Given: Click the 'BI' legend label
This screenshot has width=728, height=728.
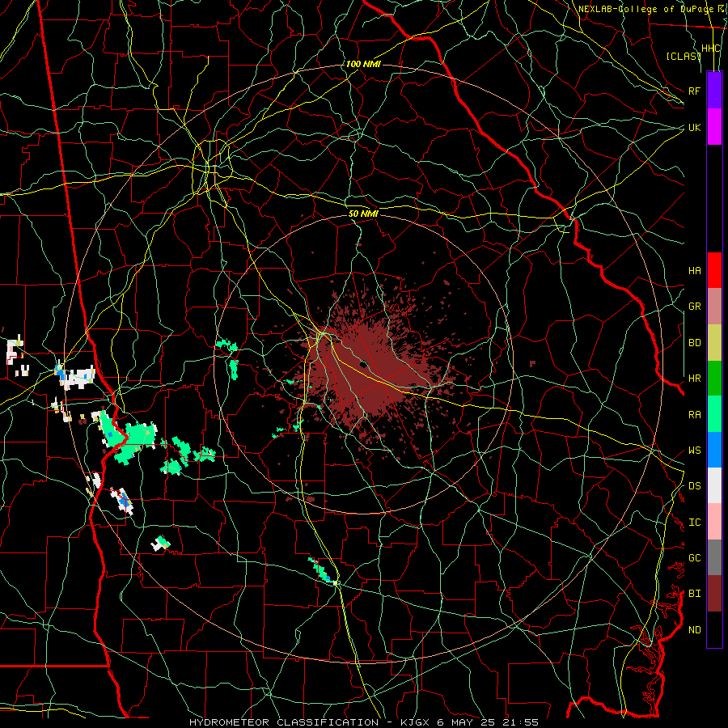Looking at the screenshot, I should point(694,594).
